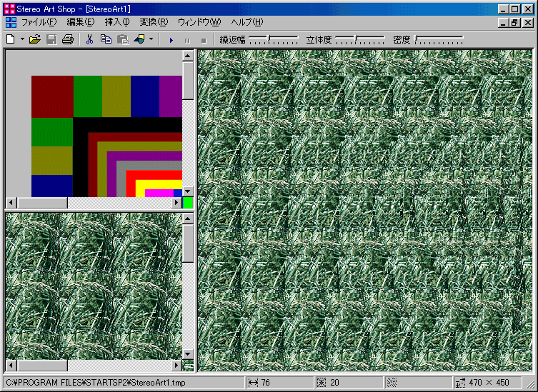
Task: Click the Stereo Art Shop title bar icon
Action: tap(9, 9)
